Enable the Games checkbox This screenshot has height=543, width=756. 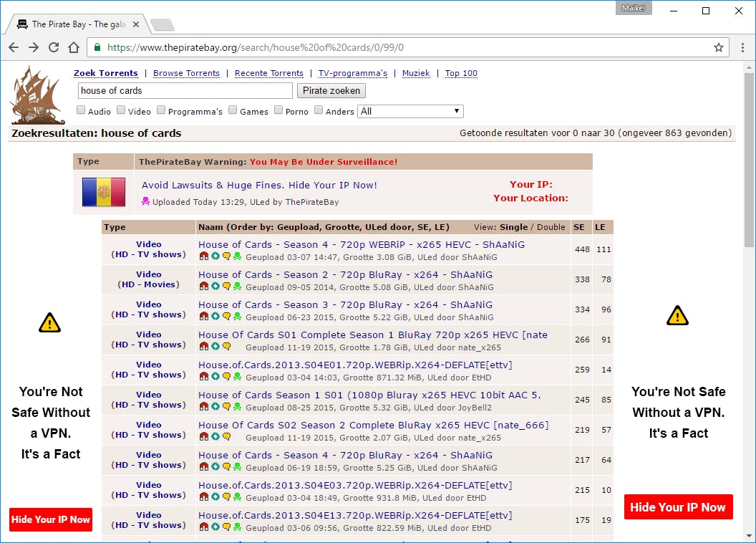[x=233, y=110]
